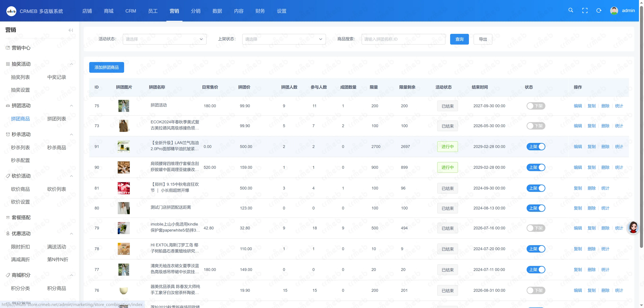The height and width of the screenshot is (308, 644).
Task: Open the 财务 top menu
Action: [x=260, y=11]
